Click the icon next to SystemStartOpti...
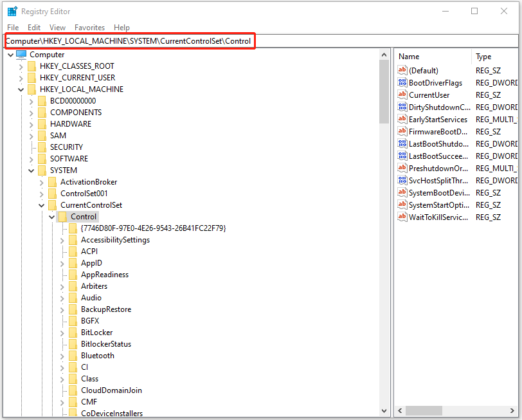 [402, 205]
